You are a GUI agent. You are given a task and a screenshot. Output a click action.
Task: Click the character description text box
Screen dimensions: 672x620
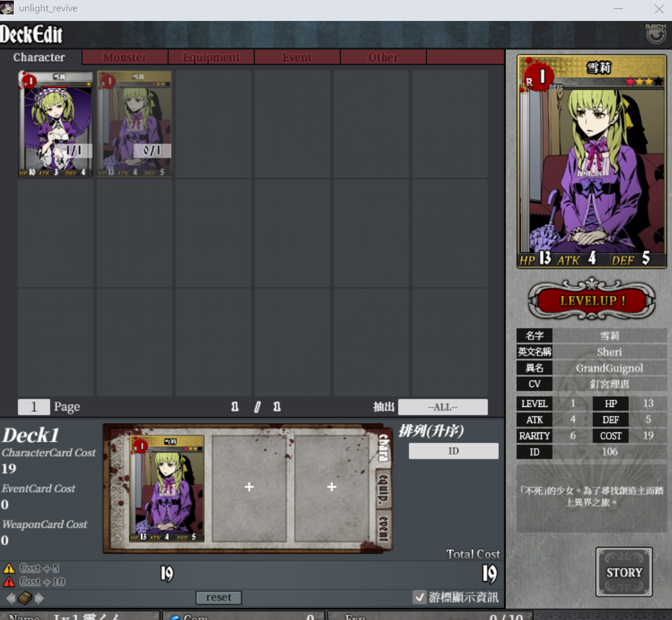tap(592, 498)
